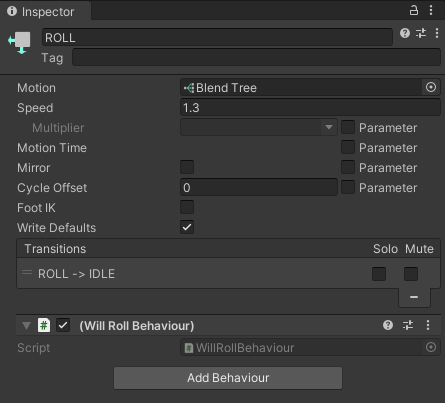Open the Multiplier parameter dropdown
The height and width of the screenshot is (403, 445).
259,127
